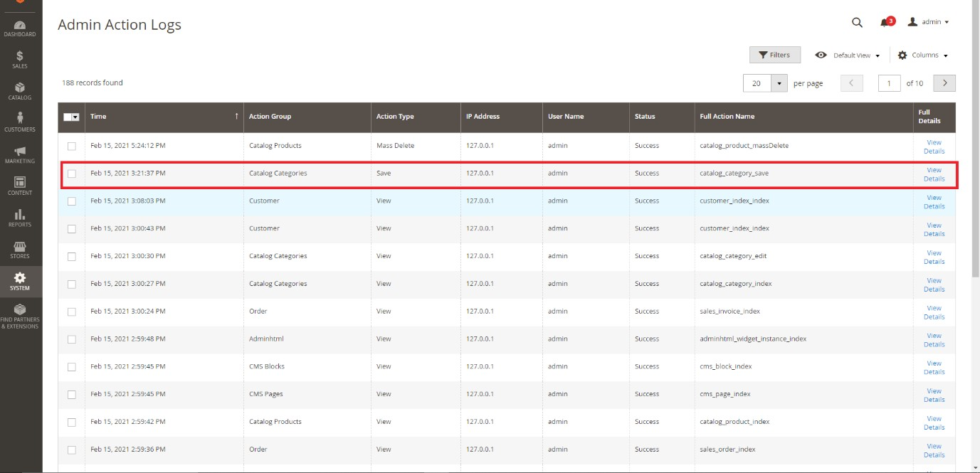This screenshot has height=473, width=980.
Task: Check the row for 3:08:03 PM Customer view
Action: pyautogui.click(x=71, y=201)
